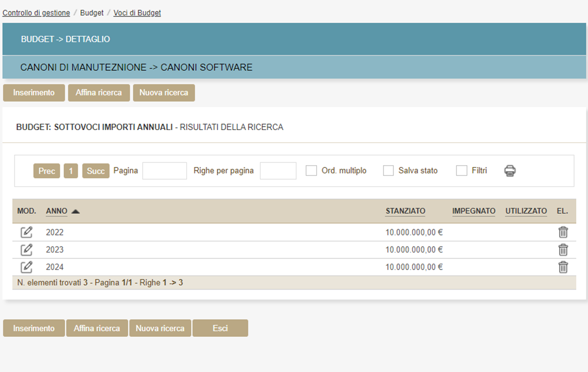The width and height of the screenshot is (588, 372).
Task: Click edit icon for 2024 row
Action: click(26, 267)
